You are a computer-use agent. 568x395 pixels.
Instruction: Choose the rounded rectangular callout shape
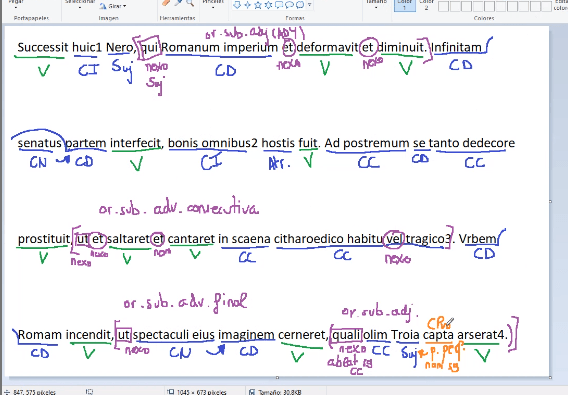coord(279,5)
